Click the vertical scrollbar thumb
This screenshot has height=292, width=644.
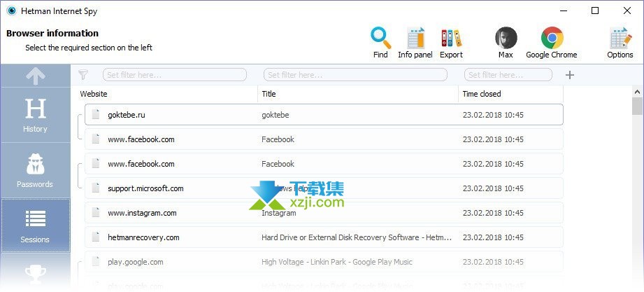tap(638, 106)
